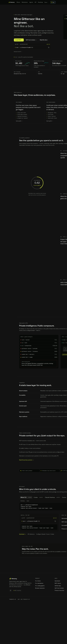Open the For maintainers footer link

click(x=39, y=583)
